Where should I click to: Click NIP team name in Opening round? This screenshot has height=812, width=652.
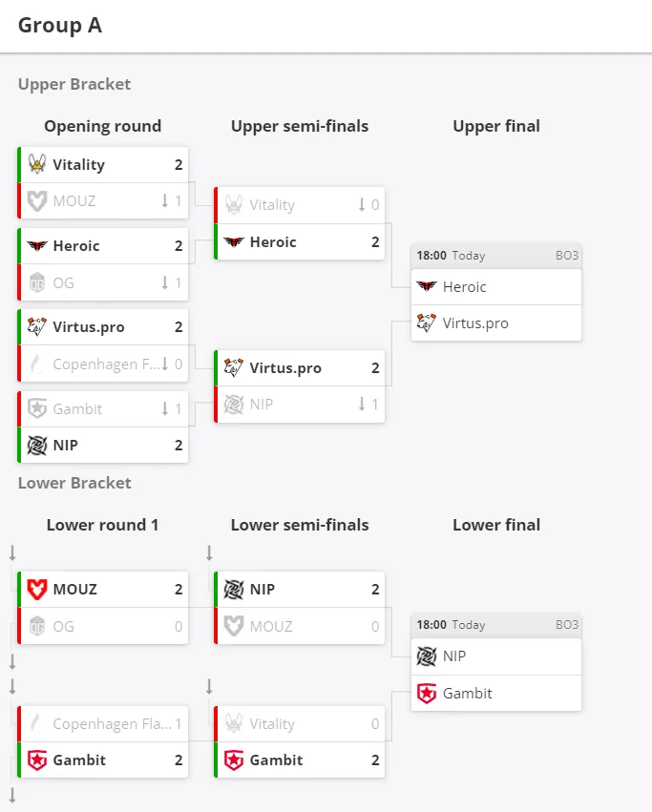(x=65, y=445)
